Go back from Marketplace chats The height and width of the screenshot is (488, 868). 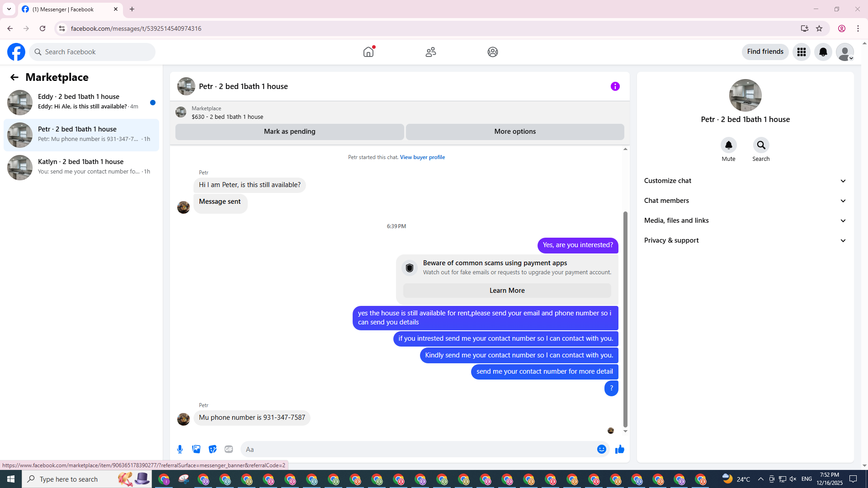point(14,77)
